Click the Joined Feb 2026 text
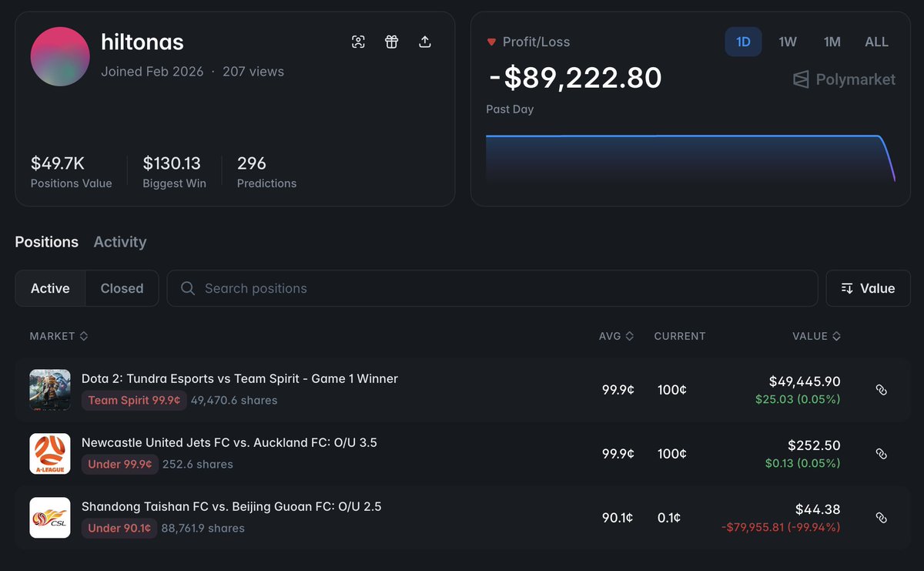 (152, 72)
